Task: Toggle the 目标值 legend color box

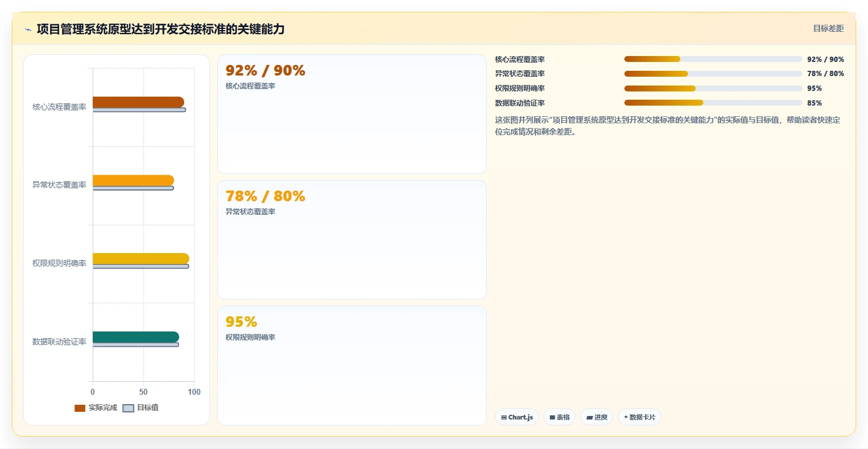Action: 128,408
